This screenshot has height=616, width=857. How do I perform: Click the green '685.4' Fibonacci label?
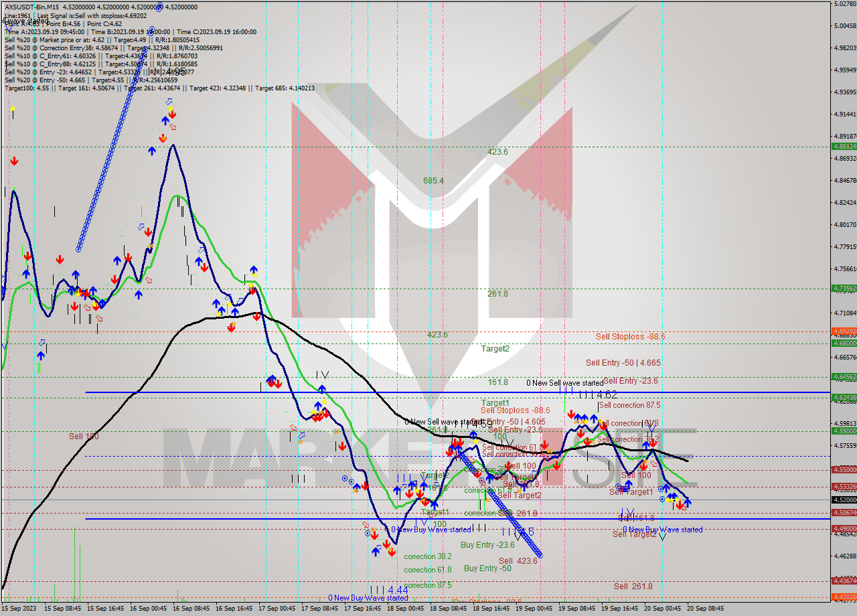[433, 181]
